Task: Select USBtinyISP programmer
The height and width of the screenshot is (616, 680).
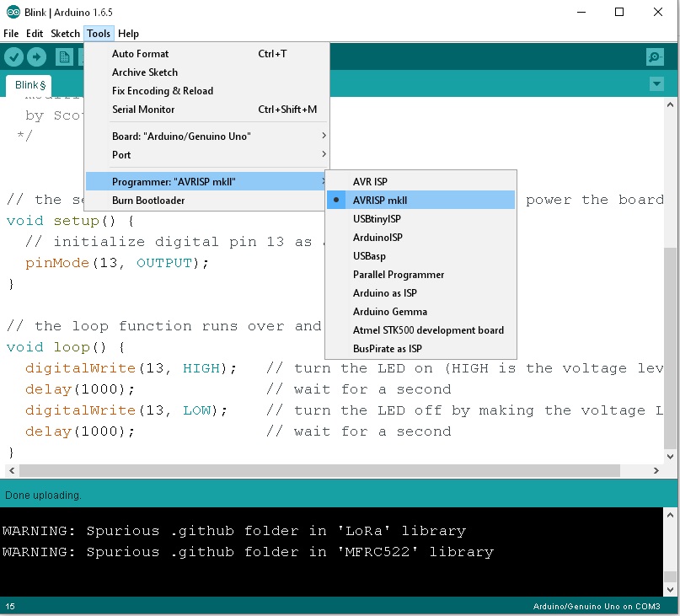Action: pos(420,219)
